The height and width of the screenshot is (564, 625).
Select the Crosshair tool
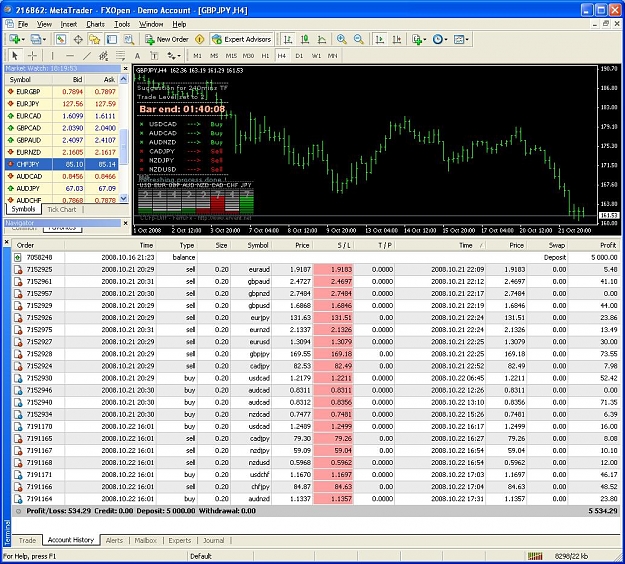pyautogui.click(x=33, y=55)
